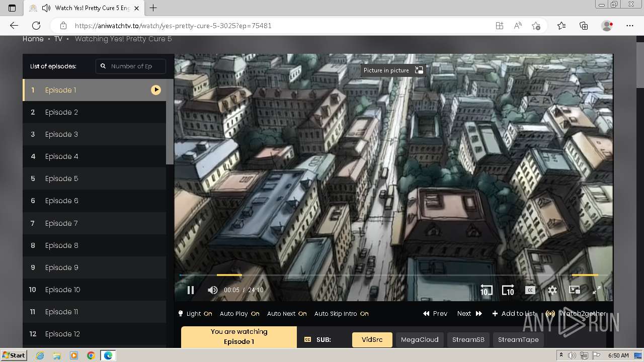
Task: Open Episode 5 in list
Action: pos(94,178)
